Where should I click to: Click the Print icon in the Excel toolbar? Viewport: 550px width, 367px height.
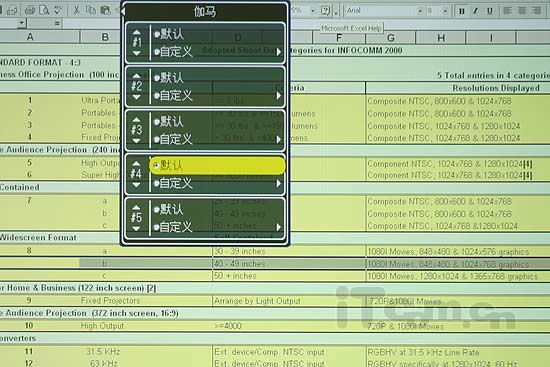coord(30,10)
